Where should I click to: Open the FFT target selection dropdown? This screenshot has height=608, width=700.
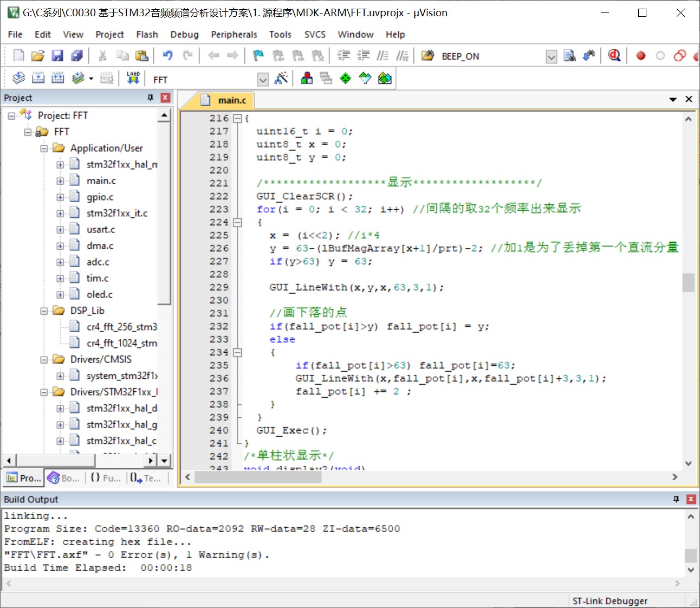point(263,79)
